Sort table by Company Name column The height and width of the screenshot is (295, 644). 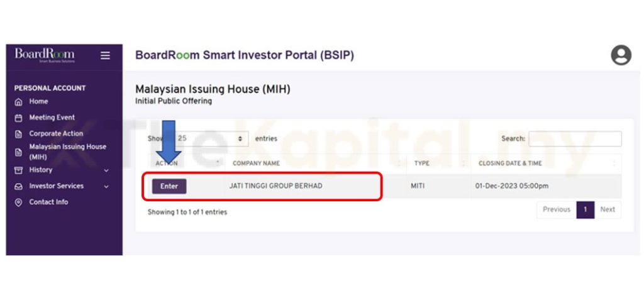256,164
